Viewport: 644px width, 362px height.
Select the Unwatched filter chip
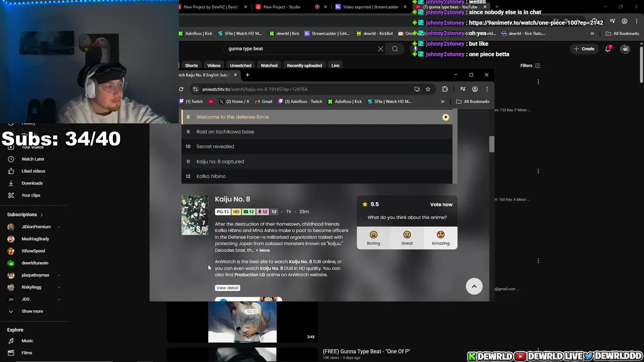click(240, 65)
